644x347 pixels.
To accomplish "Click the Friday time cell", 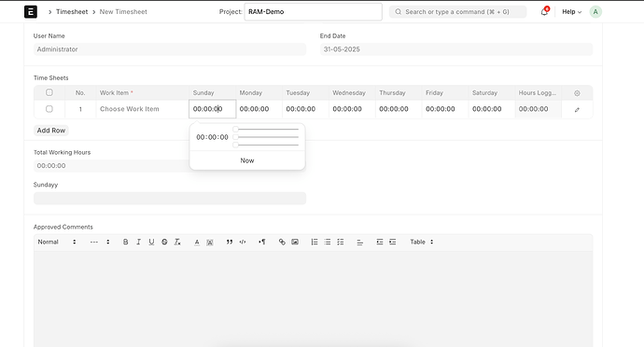I will [x=445, y=109].
